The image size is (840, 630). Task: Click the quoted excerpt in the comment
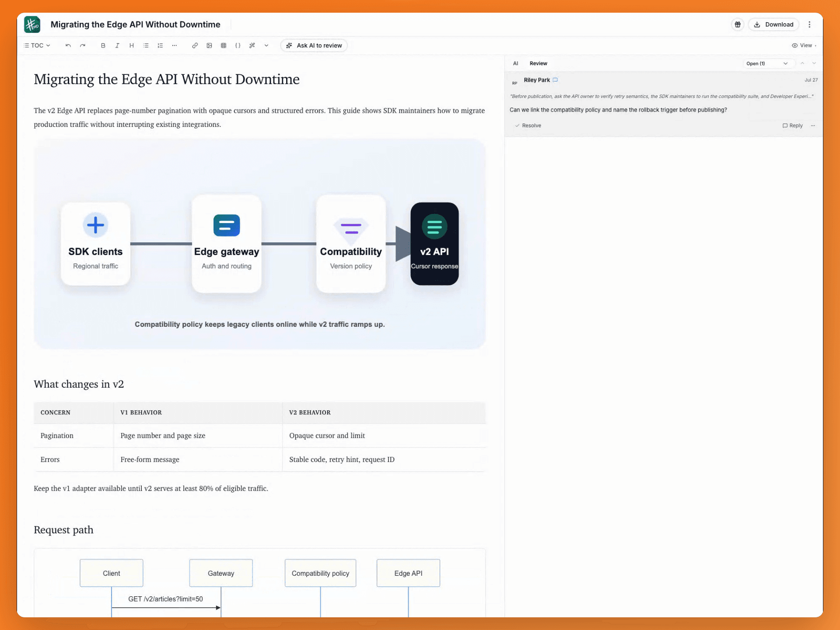pyautogui.click(x=661, y=96)
